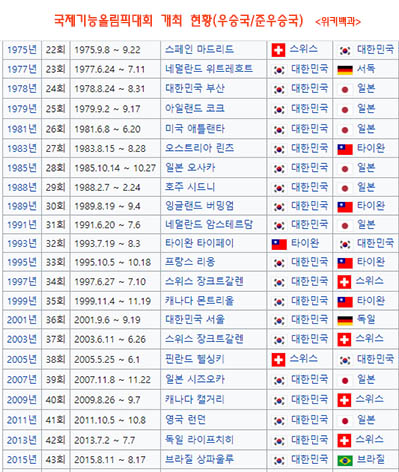399x472 pixels.
Task: Click the Taiwan flag in the 1989 row
Action: (345, 207)
